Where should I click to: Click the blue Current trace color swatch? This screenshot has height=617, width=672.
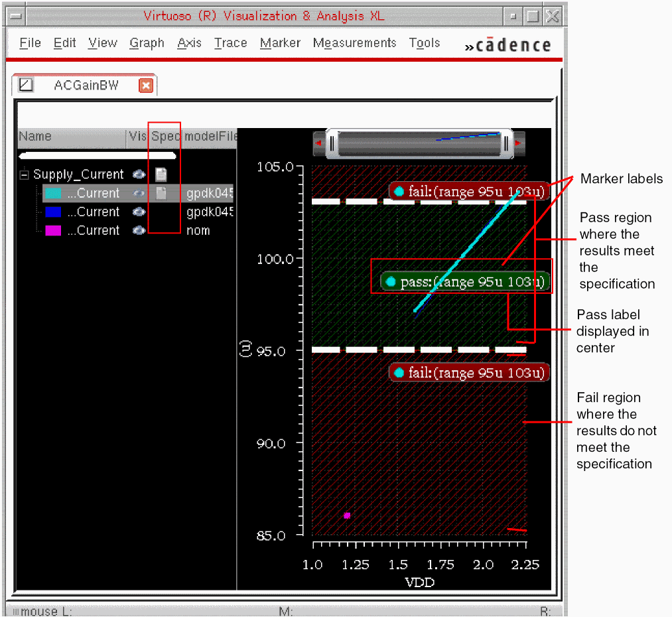click(x=53, y=212)
